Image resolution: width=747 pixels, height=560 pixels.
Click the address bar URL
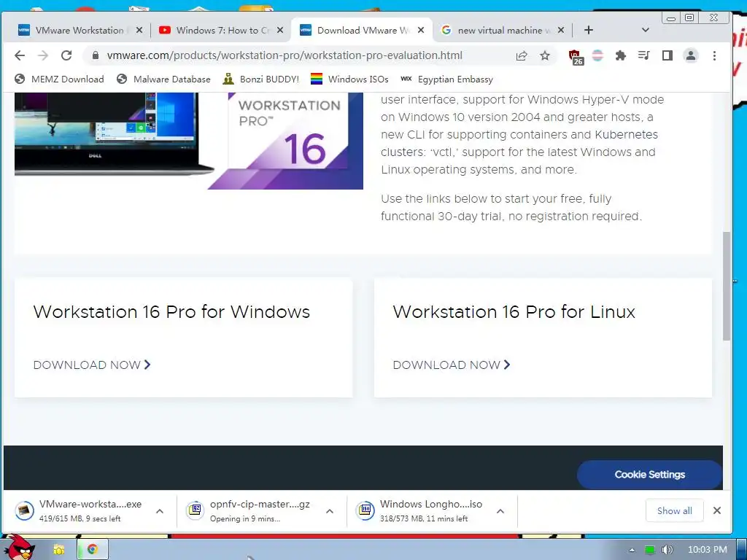coord(285,55)
